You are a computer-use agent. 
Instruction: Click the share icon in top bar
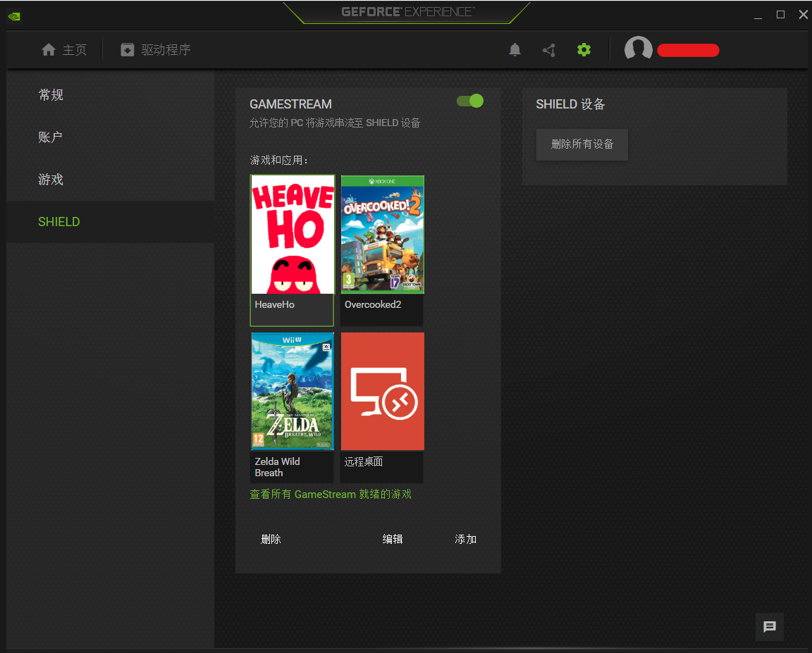coord(549,50)
